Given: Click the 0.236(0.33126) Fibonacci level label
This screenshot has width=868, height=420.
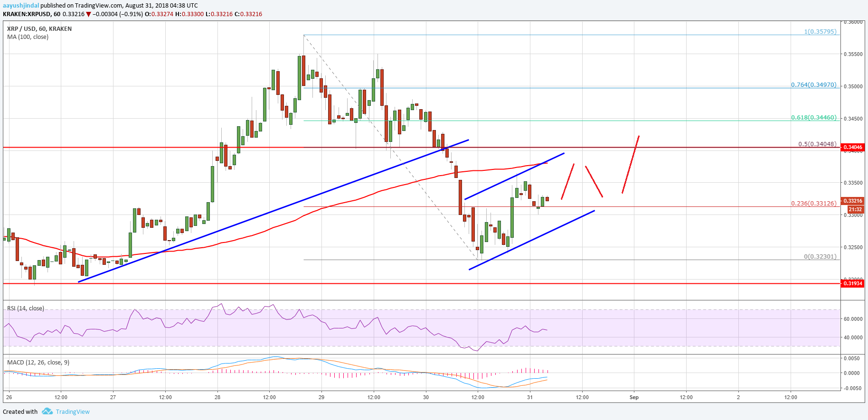Looking at the screenshot, I should (x=814, y=204).
